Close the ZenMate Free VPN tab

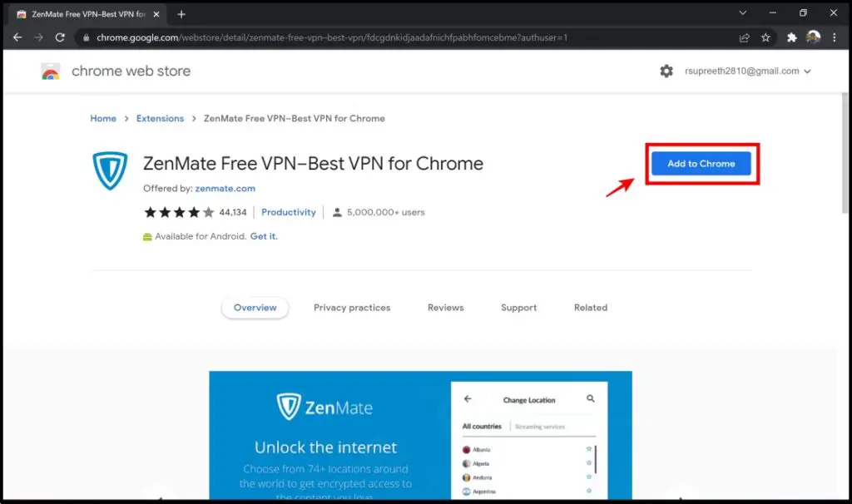click(156, 14)
